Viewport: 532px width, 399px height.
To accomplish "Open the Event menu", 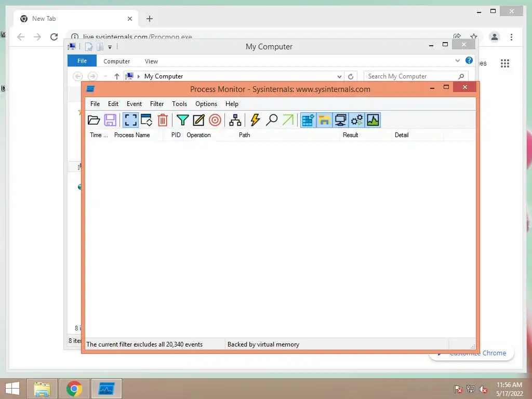I will pyautogui.click(x=135, y=104).
